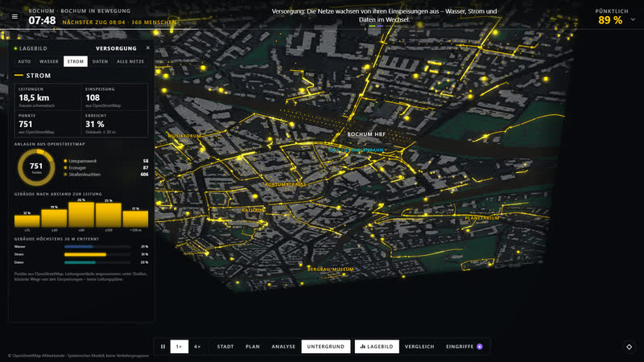
Task: Select the Alle Netze tab
Action: [x=130, y=61]
